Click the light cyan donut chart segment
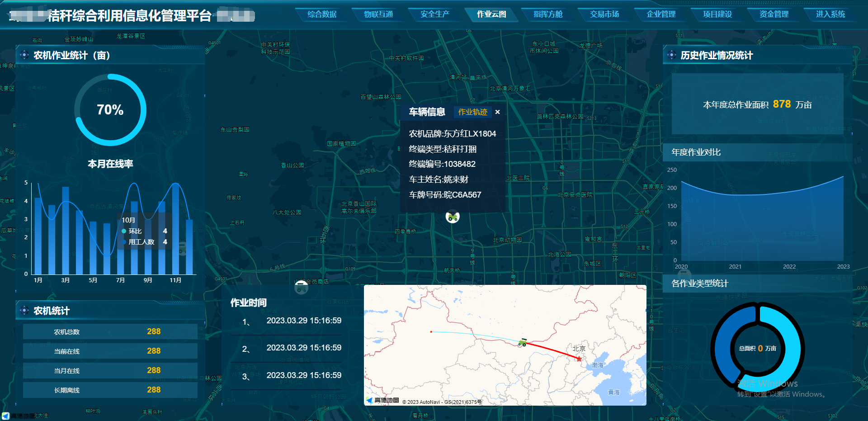868x421 pixels. pyautogui.click(x=793, y=348)
